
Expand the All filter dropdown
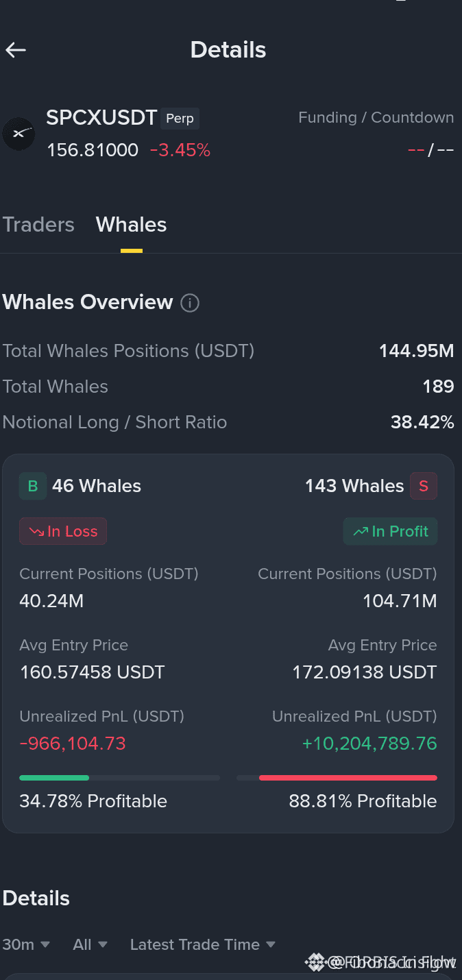(90, 944)
